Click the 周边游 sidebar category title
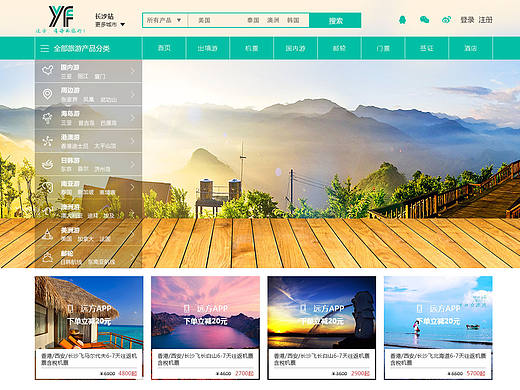The image size is (520, 390). [x=70, y=91]
